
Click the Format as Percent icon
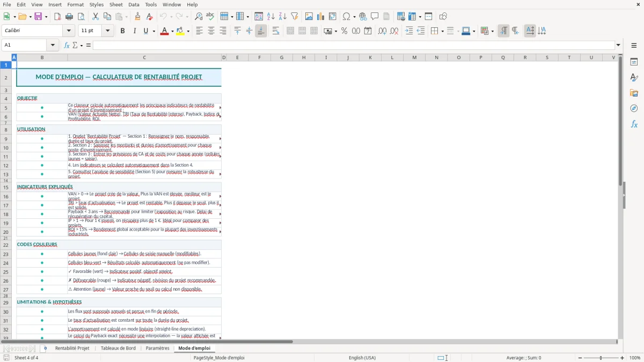coord(344,31)
